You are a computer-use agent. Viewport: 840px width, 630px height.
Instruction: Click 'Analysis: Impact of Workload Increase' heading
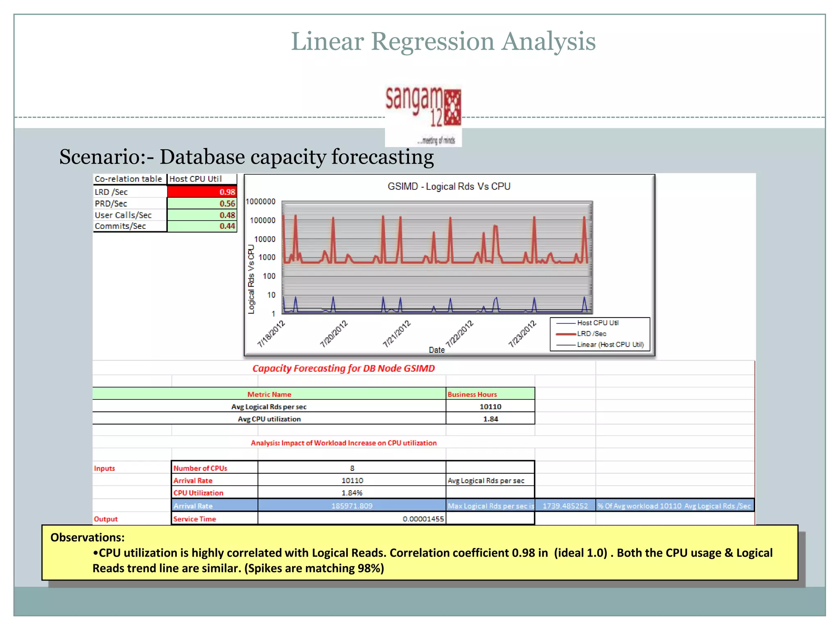pos(344,443)
